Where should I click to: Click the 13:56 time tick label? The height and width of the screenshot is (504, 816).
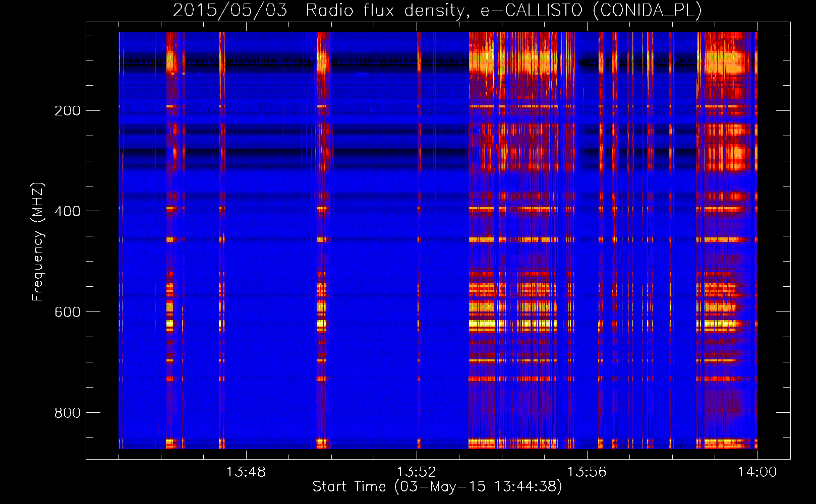(x=587, y=472)
